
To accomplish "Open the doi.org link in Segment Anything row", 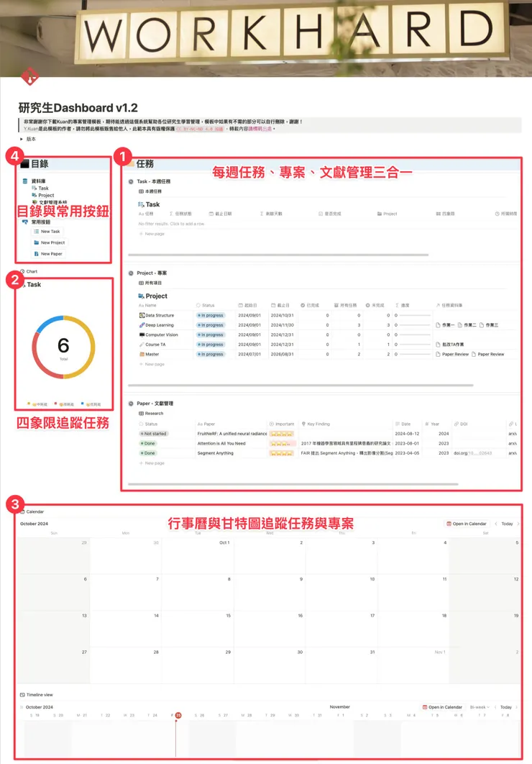I will [x=472, y=454].
